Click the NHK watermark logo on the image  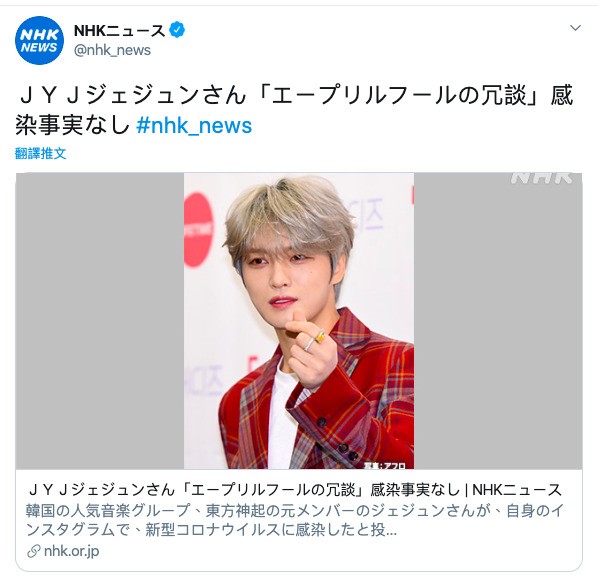point(542,178)
